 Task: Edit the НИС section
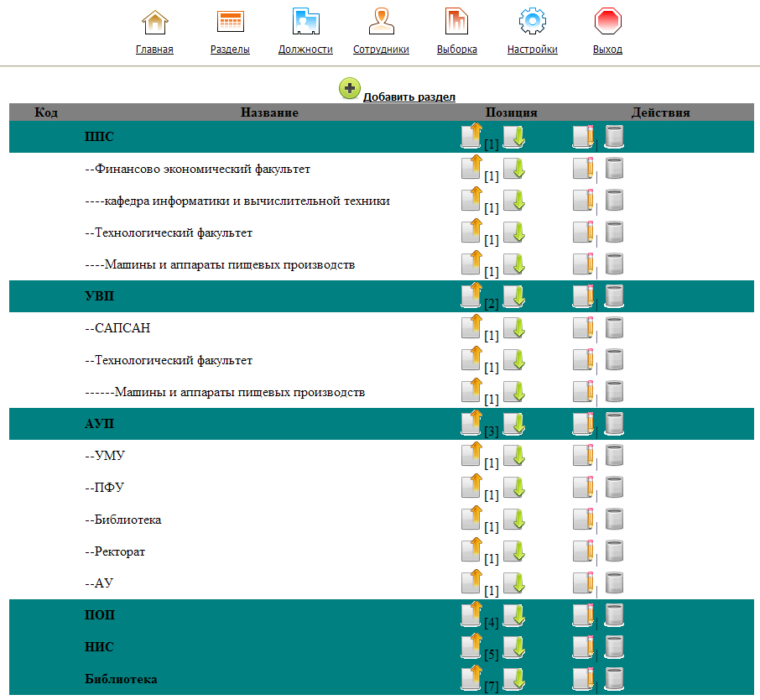click(584, 647)
